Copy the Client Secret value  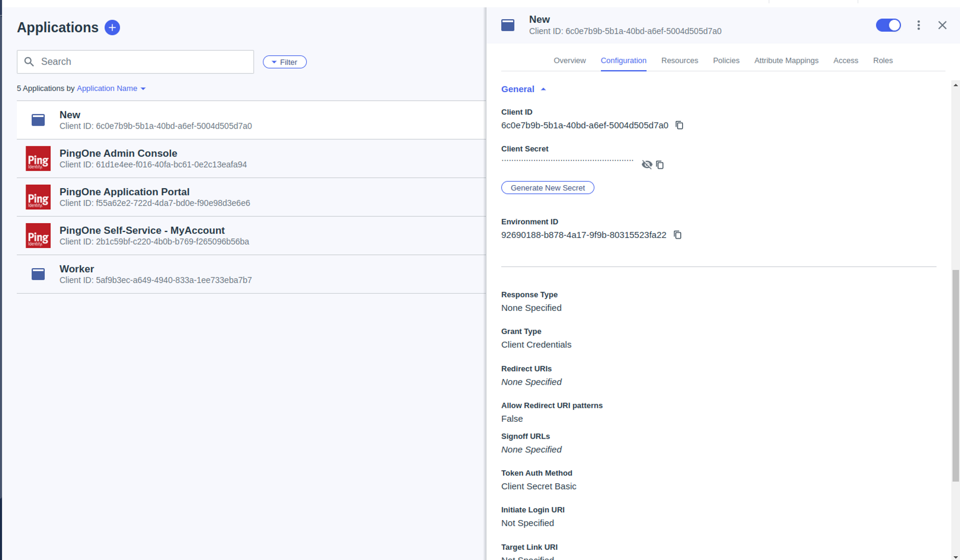point(660,165)
